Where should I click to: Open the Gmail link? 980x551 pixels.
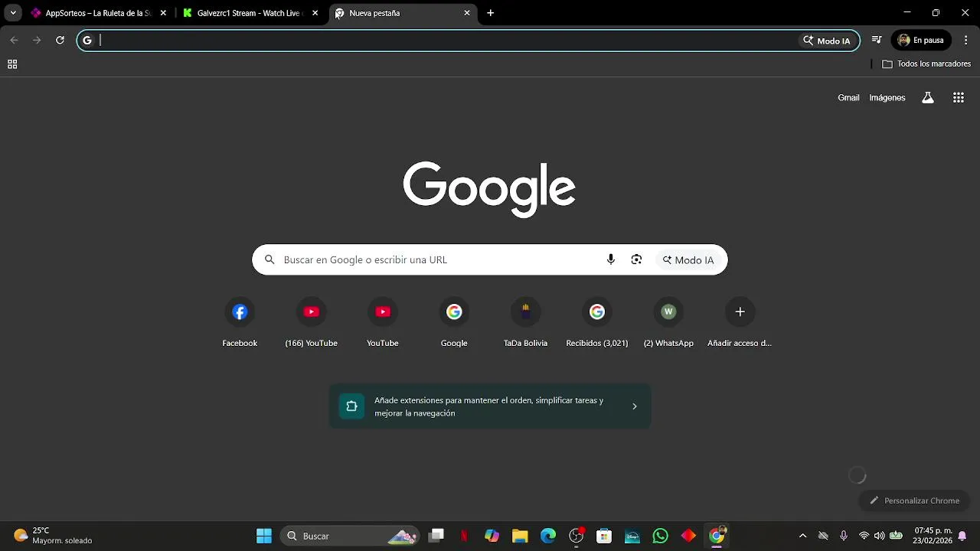(848, 97)
